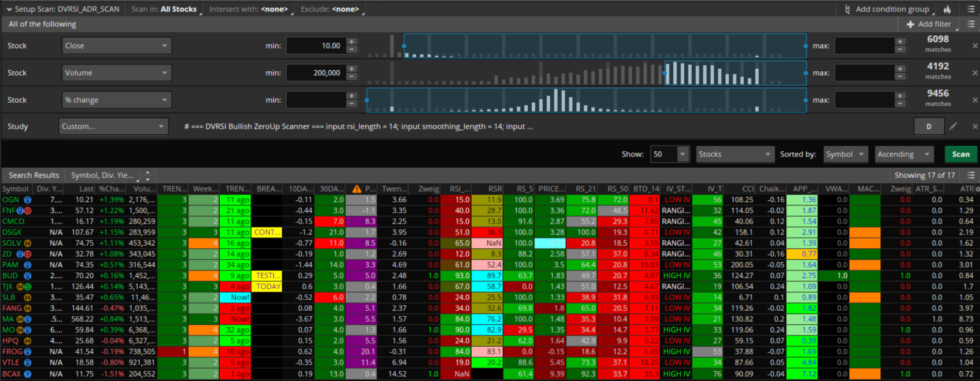Focus the Close min field 10.00
Image resolution: width=980 pixels, height=381 pixels.
pyautogui.click(x=316, y=45)
